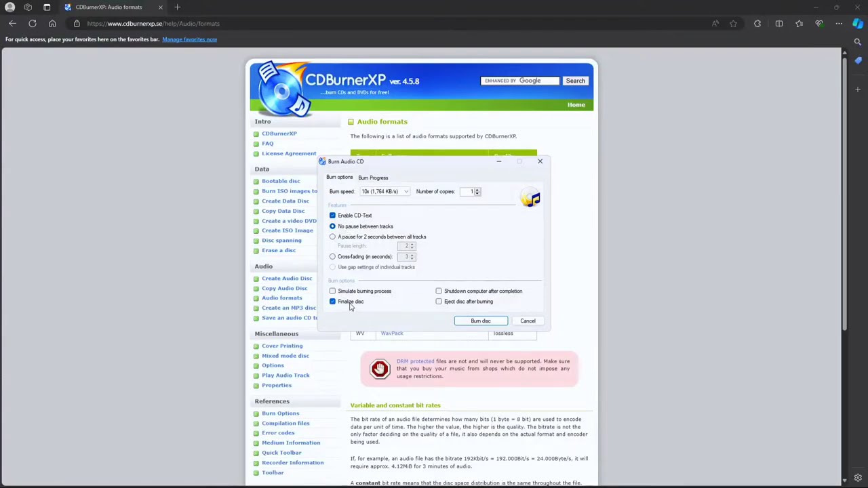Cancel the Burn Audio CD dialog
This screenshot has height=488, width=868.
click(x=528, y=321)
